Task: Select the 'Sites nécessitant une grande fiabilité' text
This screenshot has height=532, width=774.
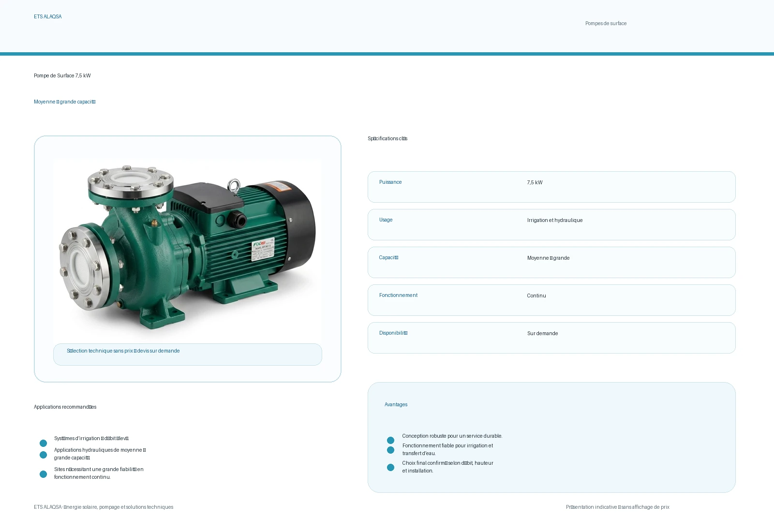Action: 99,473
